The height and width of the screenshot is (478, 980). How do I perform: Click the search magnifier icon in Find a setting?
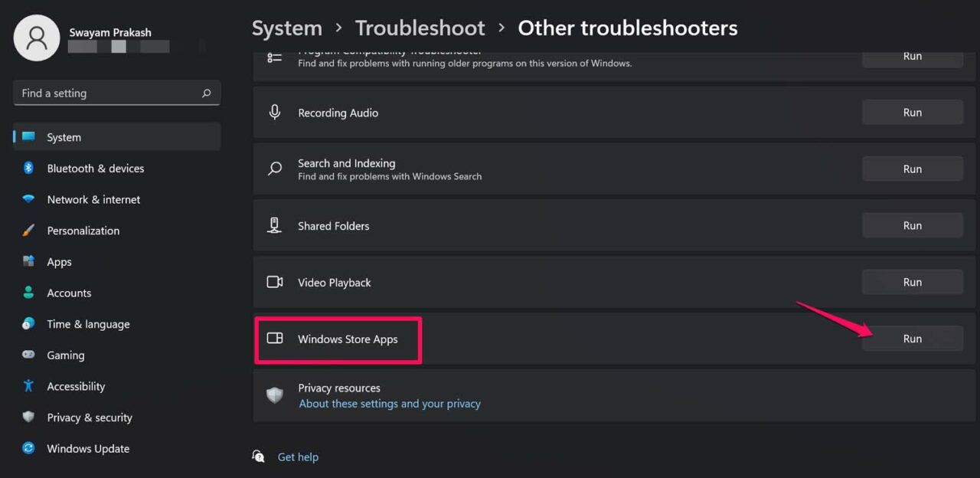click(206, 93)
